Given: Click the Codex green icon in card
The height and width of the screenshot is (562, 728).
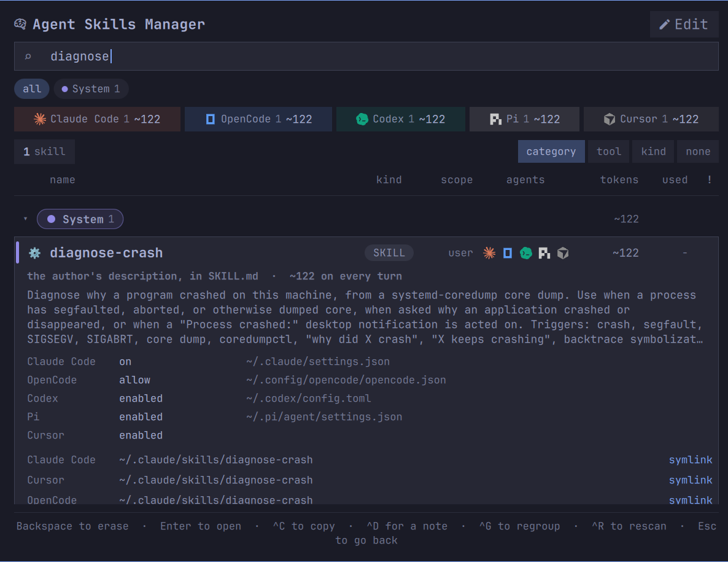Looking at the screenshot, I should pos(362,119).
